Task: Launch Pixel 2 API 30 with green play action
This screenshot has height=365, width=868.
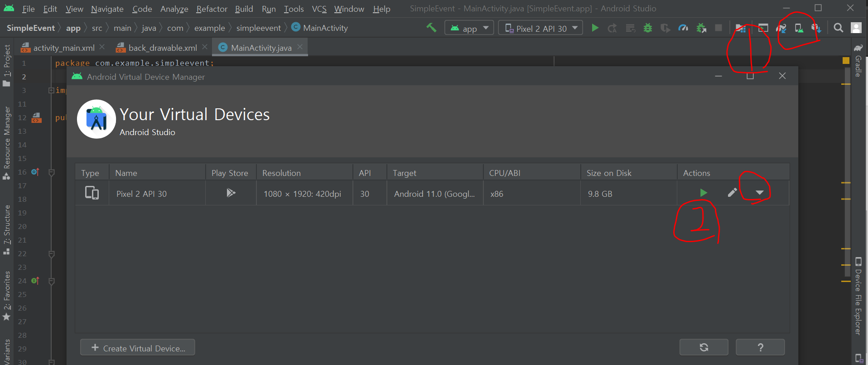Action: (x=703, y=193)
